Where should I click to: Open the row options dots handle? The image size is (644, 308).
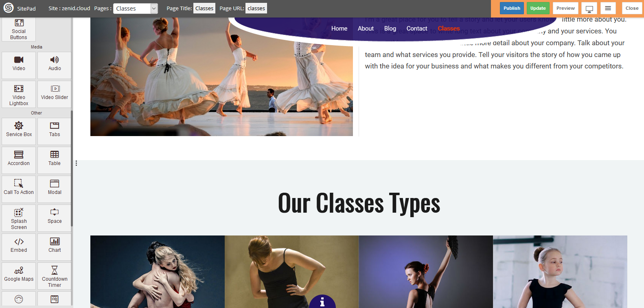pos(76,163)
